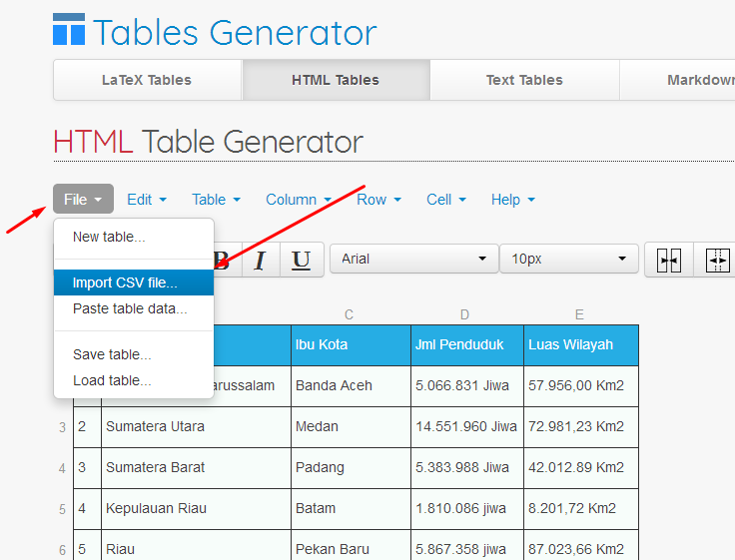This screenshot has height=560, width=735.
Task: Click the 14.551.960 Jiwa cell
Action: (x=467, y=427)
